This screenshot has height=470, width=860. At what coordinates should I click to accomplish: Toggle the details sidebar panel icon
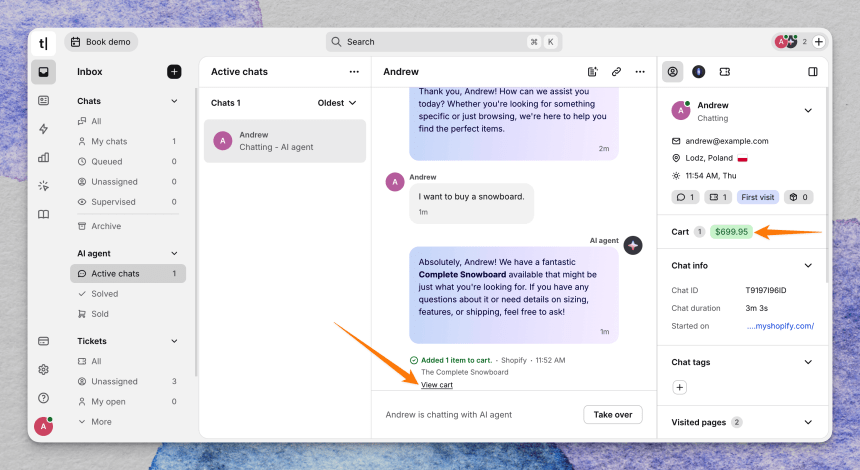click(813, 72)
